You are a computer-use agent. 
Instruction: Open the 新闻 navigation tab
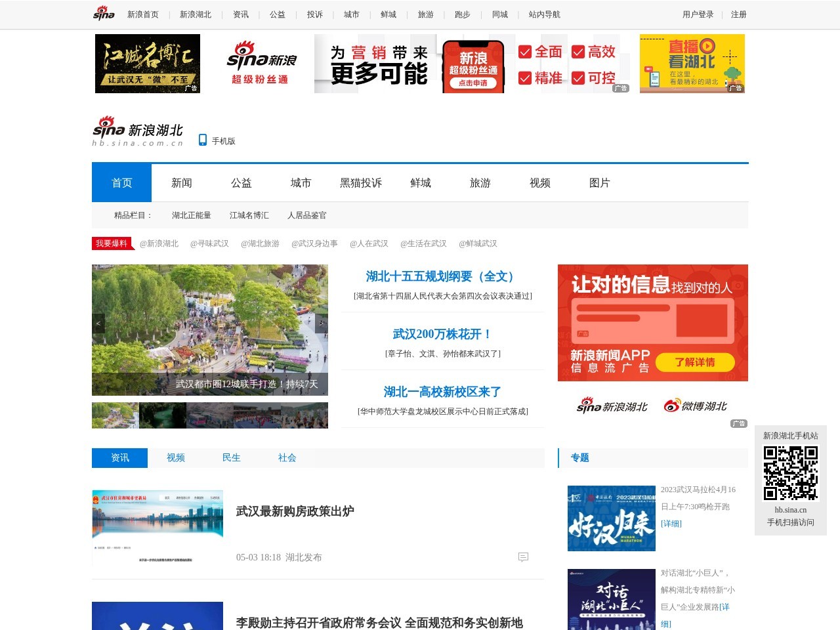pyautogui.click(x=182, y=182)
